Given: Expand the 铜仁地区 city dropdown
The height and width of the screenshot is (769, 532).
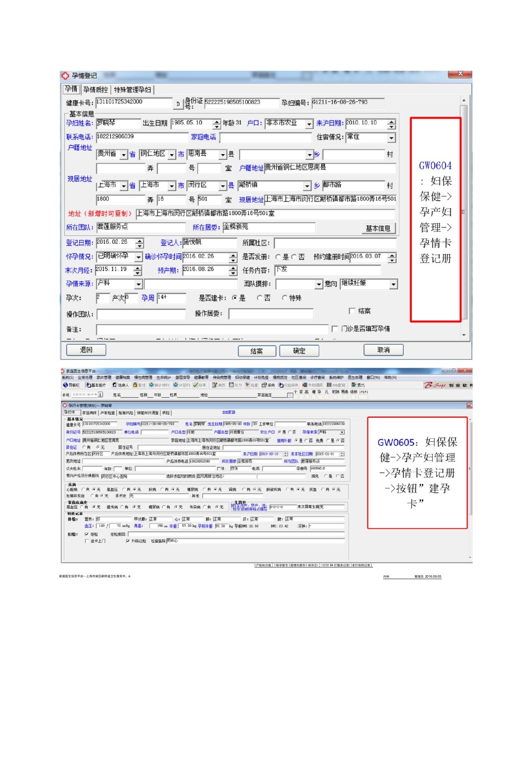Looking at the screenshot, I should (x=172, y=154).
